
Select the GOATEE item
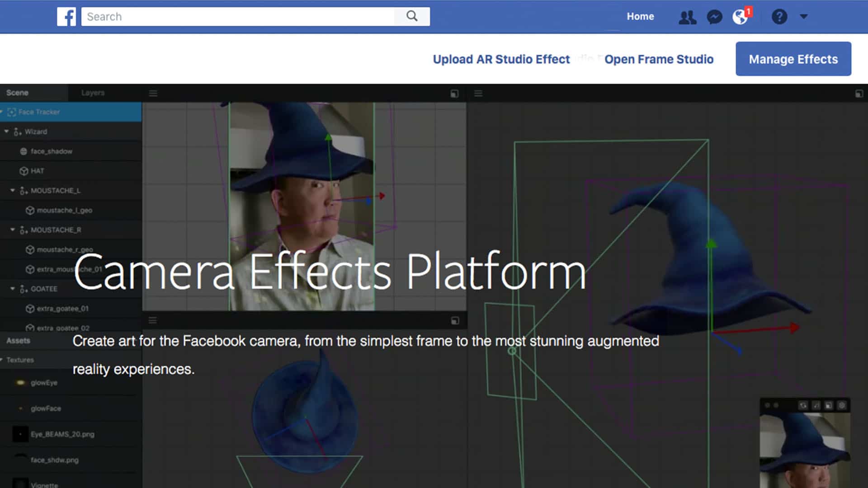click(44, 289)
